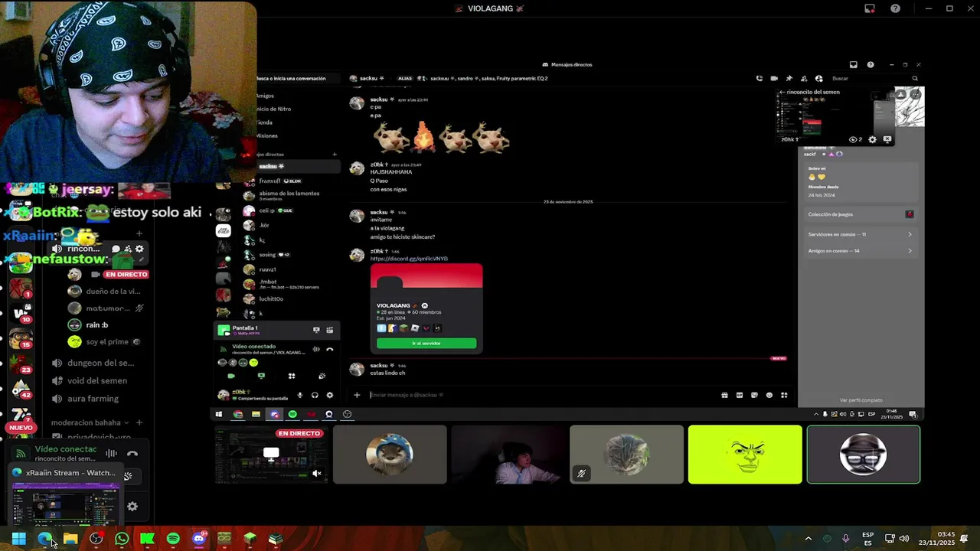Open the inbox icon in Discord title bar
The width and height of the screenshot is (980, 551).
pos(853,64)
